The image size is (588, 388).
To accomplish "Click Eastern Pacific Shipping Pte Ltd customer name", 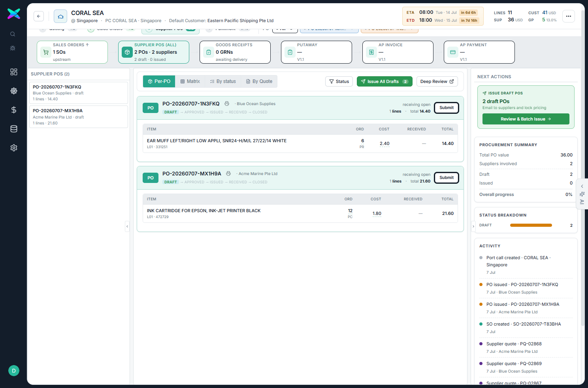I will tap(240, 21).
